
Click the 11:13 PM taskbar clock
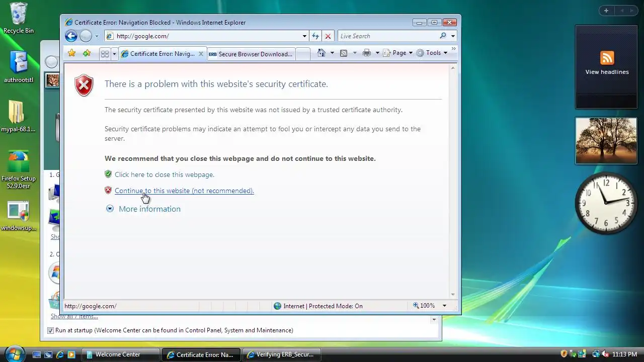pos(625,354)
